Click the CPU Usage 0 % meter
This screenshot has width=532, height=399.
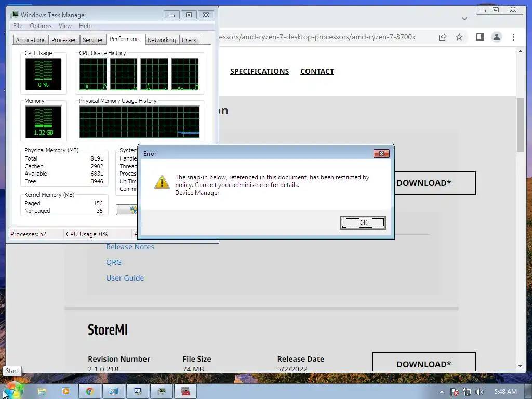tap(43, 74)
